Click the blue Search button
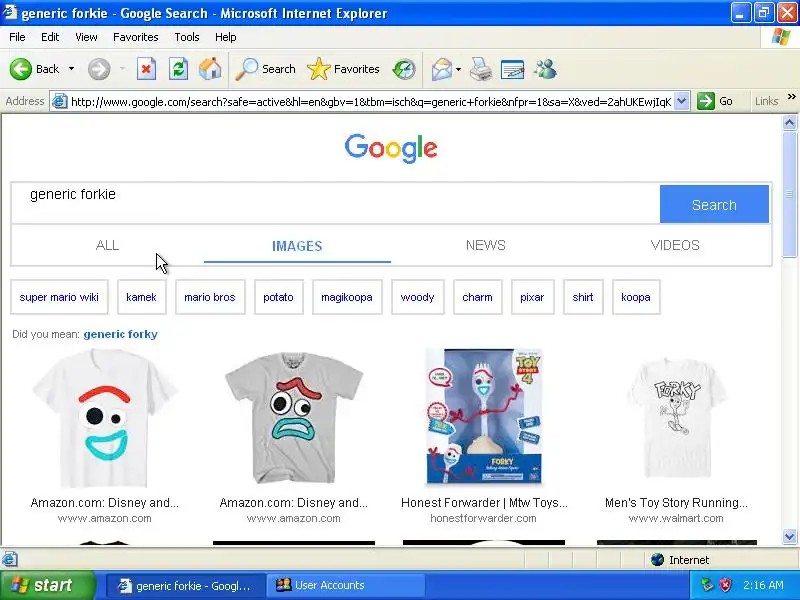The width and height of the screenshot is (800, 600). [x=714, y=204]
